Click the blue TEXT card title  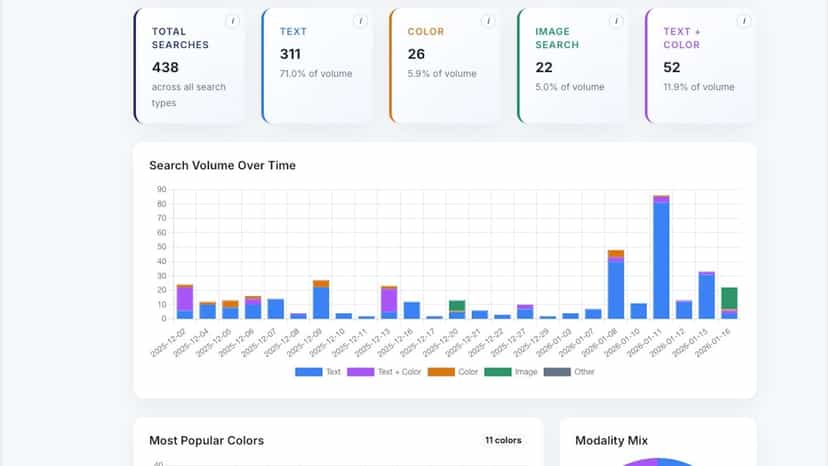pyautogui.click(x=293, y=32)
